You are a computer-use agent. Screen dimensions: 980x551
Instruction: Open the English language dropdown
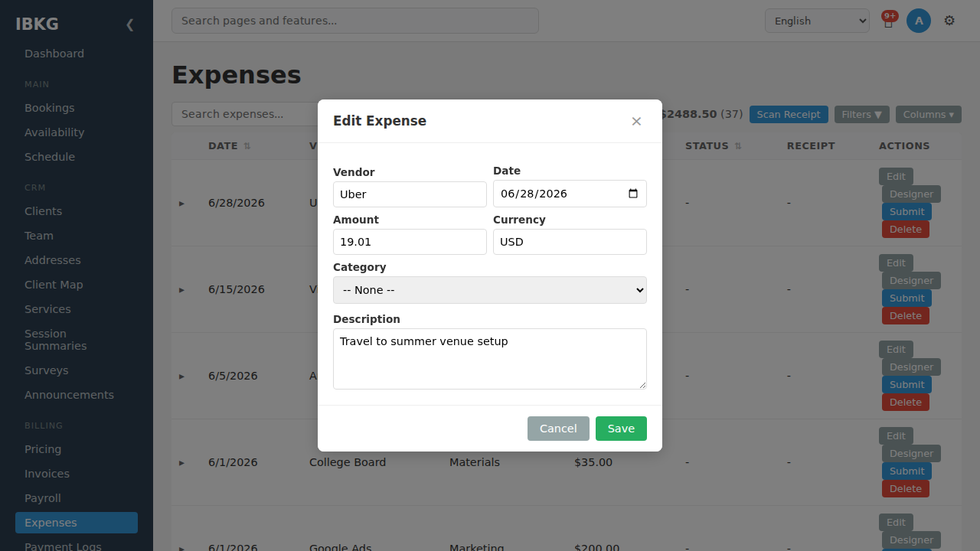click(x=817, y=21)
